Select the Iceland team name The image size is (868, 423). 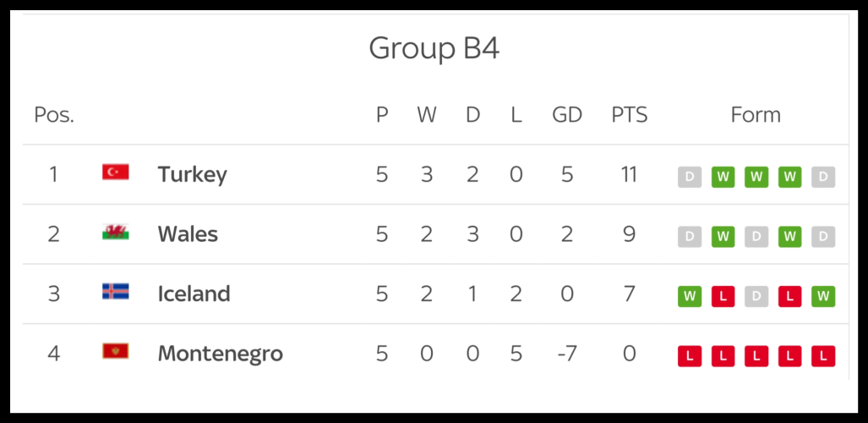click(x=194, y=294)
